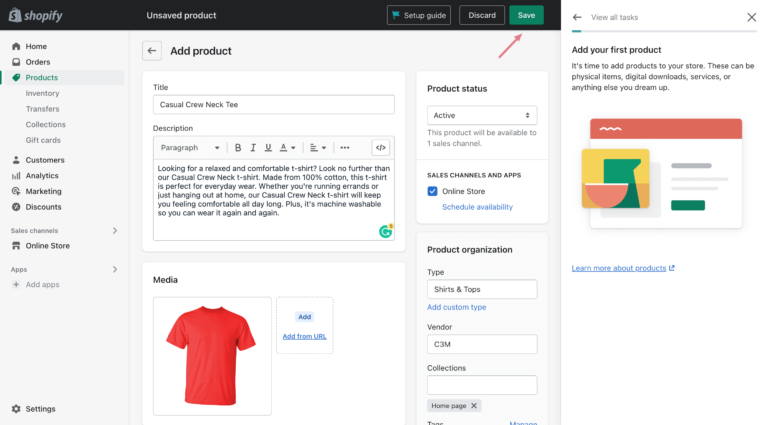Viewport: 768px width, 425px height.
Task: Click the Grammarly icon in description
Action: pos(385,231)
